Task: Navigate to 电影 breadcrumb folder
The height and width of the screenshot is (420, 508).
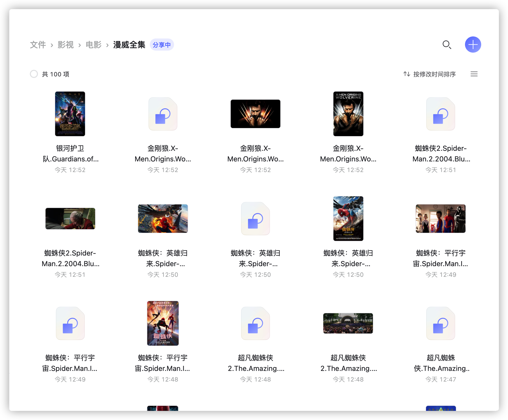Action: point(93,45)
